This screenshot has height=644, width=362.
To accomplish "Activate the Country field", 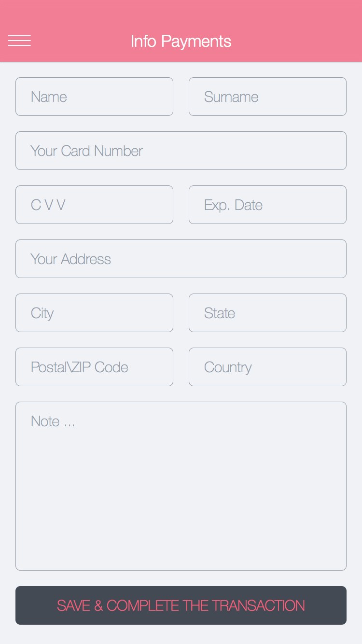I will click(x=267, y=367).
